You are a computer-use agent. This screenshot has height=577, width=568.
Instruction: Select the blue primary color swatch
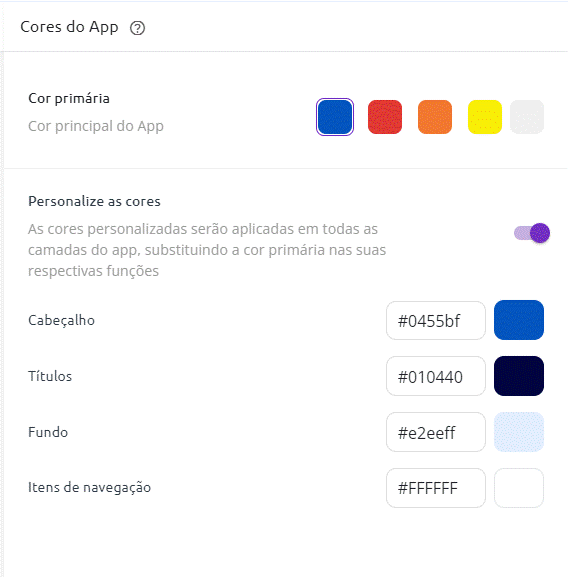[335, 117]
